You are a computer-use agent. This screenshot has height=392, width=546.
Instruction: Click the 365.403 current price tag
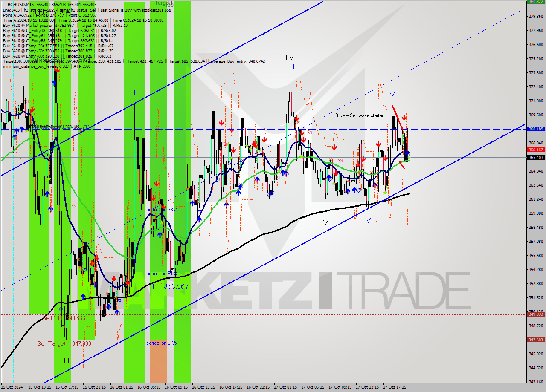(535, 157)
